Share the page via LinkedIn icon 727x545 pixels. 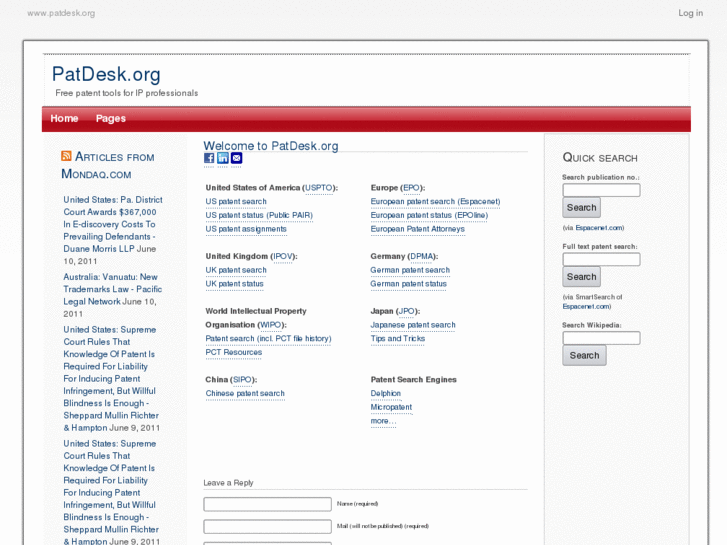pyautogui.click(x=223, y=158)
